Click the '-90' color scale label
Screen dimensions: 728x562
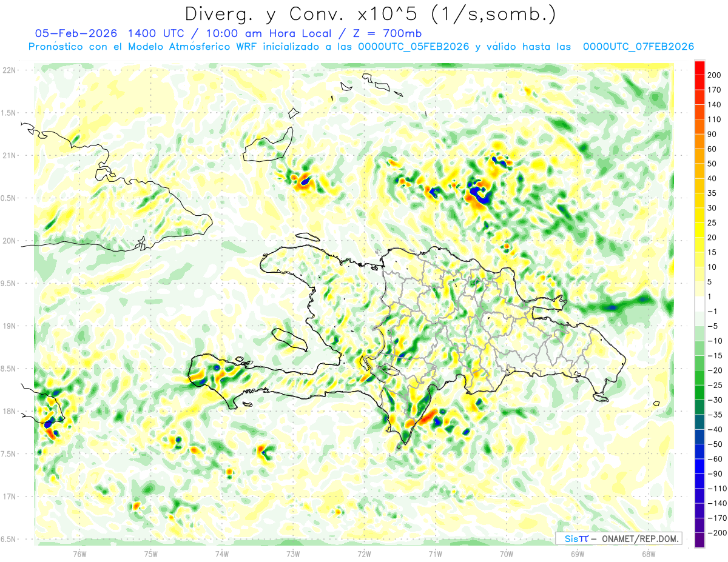coord(715,473)
